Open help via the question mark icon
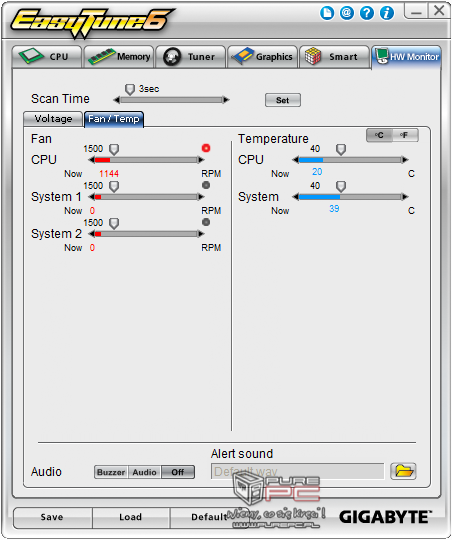452x540 pixels. [367, 13]
